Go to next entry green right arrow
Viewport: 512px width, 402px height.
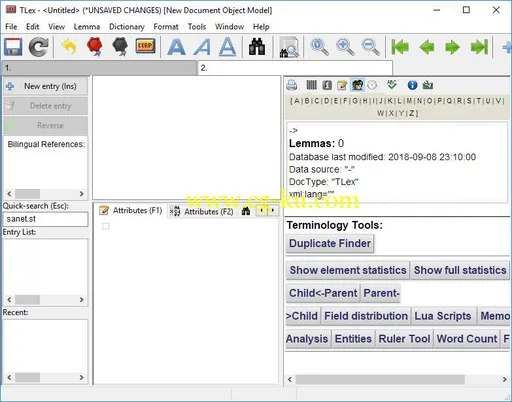452,47
